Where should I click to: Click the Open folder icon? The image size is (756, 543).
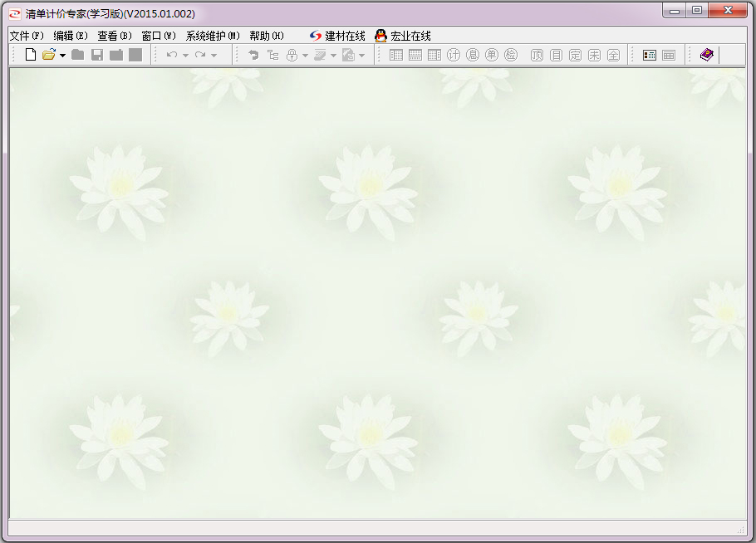49,55
